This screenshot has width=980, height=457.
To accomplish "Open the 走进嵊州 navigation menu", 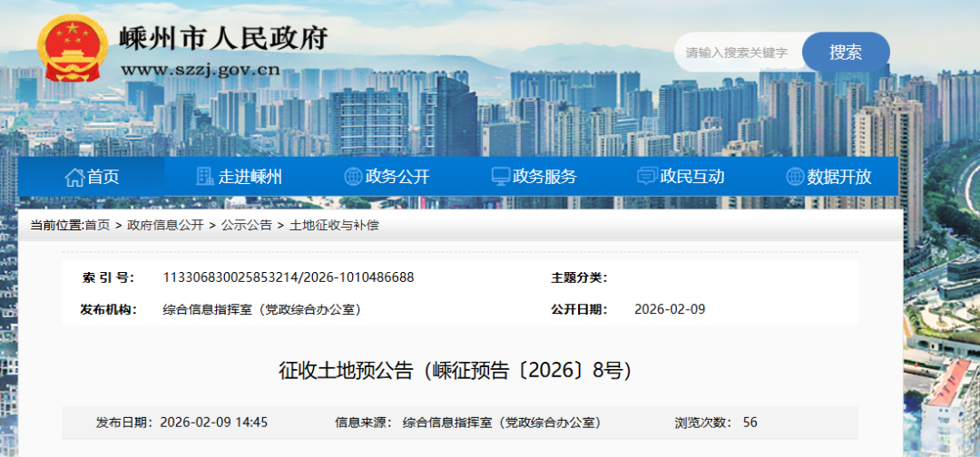I will point(250,177).
